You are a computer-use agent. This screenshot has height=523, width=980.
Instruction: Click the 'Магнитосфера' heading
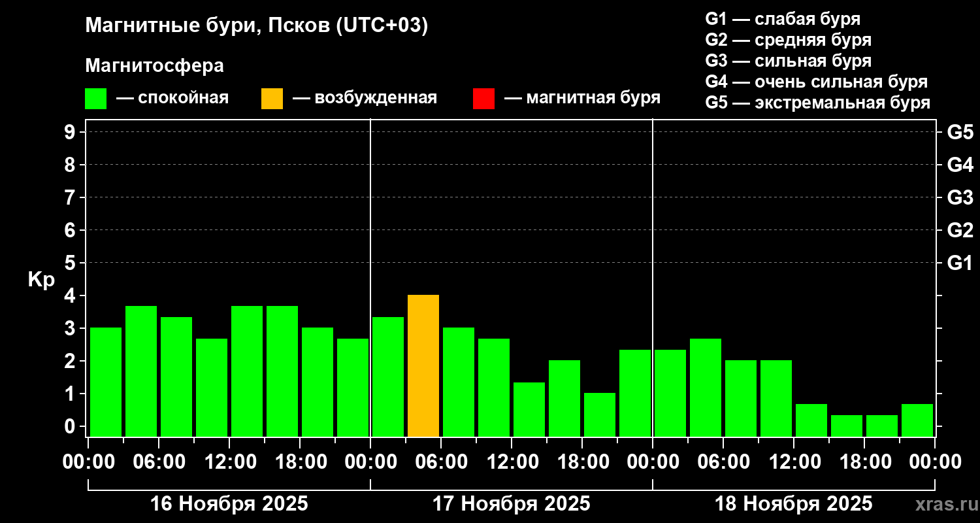point(154,66)
